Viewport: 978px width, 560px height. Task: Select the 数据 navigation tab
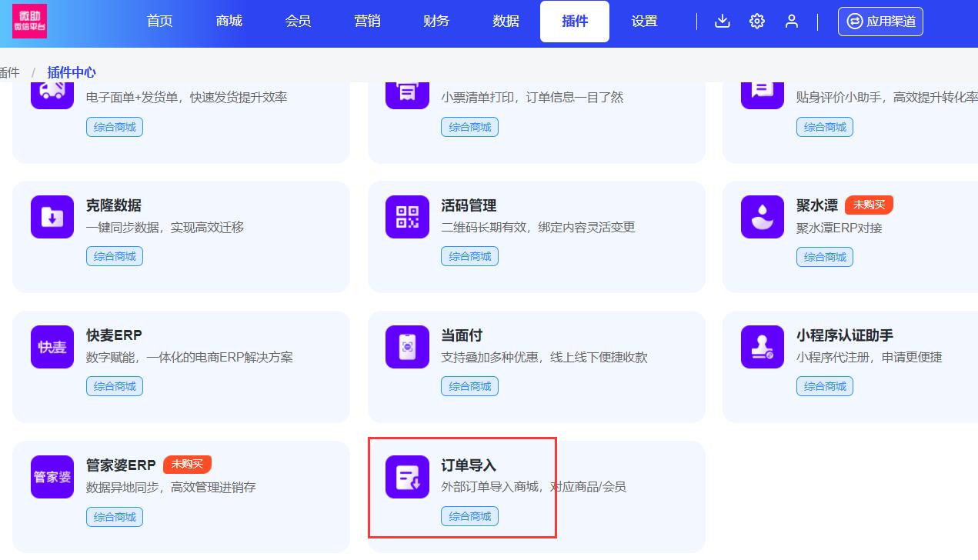coord(506,22)
